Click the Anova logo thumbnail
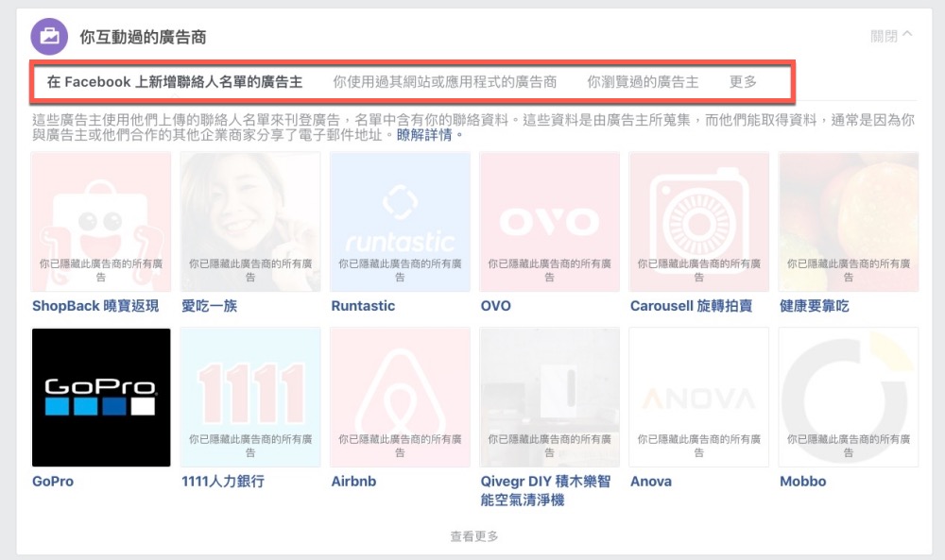Image resolution: width=945 pixels, height=560 pixels. tap(698, 398)
